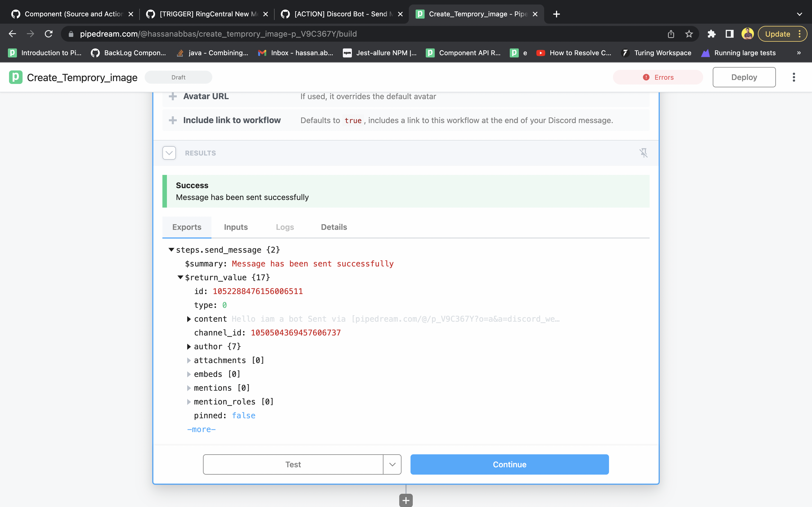Click the Deploy button
This screenshot has height=507, width=812.
coord(743,77)
